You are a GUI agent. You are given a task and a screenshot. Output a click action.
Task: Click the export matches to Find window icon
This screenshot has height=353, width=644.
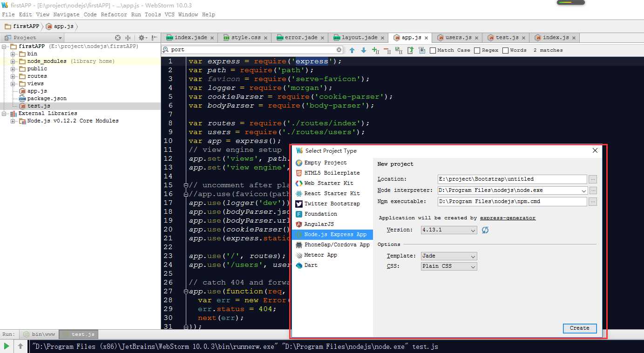410,50
